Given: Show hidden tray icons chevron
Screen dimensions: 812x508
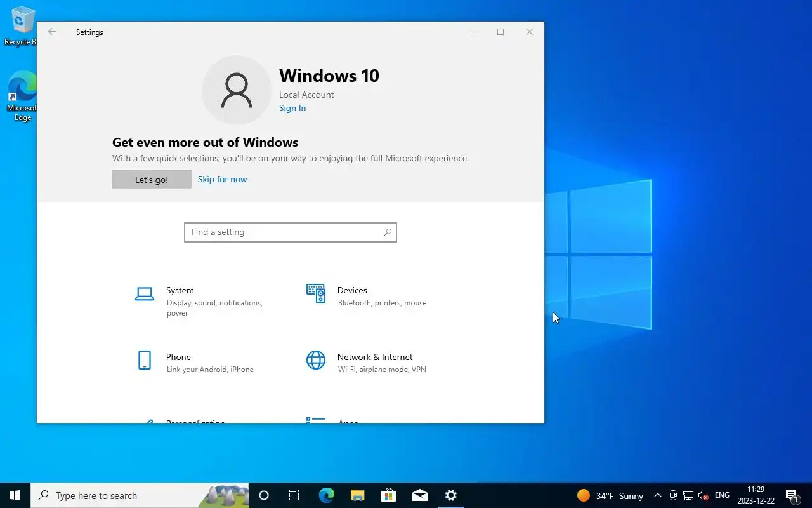Looking at the screenshot, I should [657, 495].
